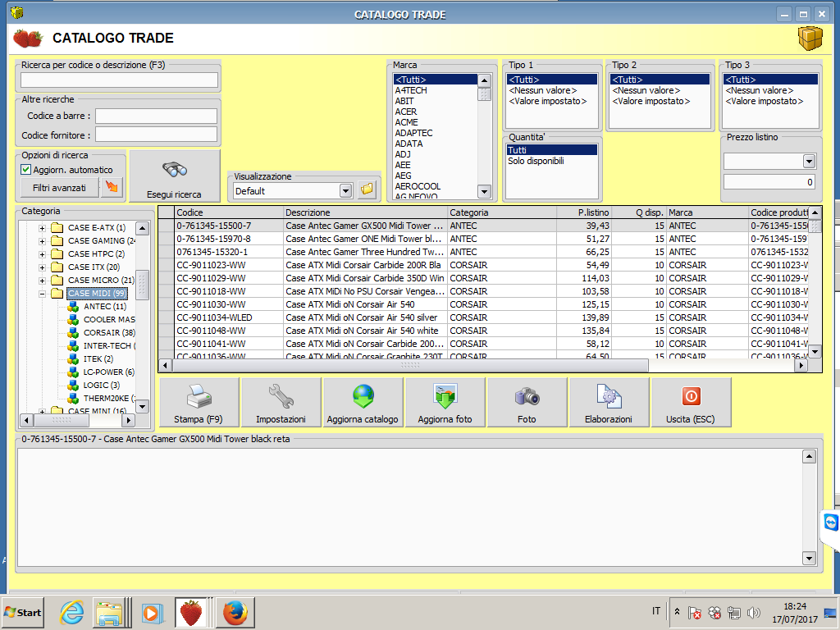Viewport: 840px width, 630px height.
Task: Select CORSAIR (38) in category tree
Action: [x=108, y=333]
